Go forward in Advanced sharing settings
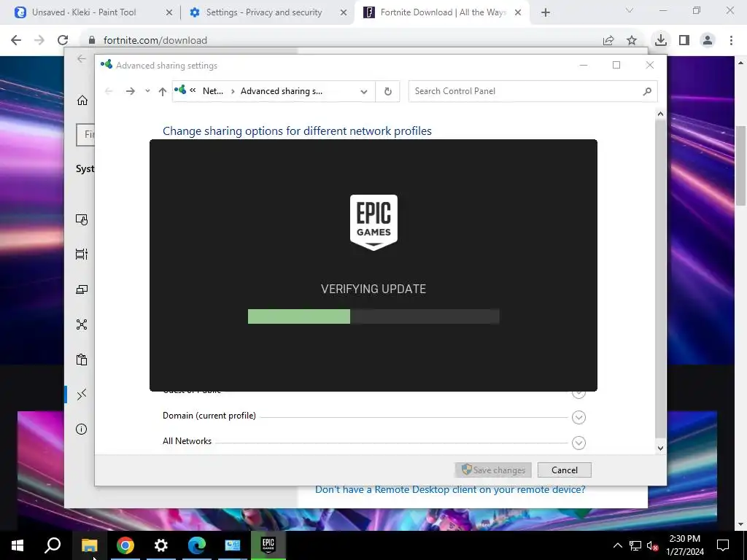 pos(130,91)
